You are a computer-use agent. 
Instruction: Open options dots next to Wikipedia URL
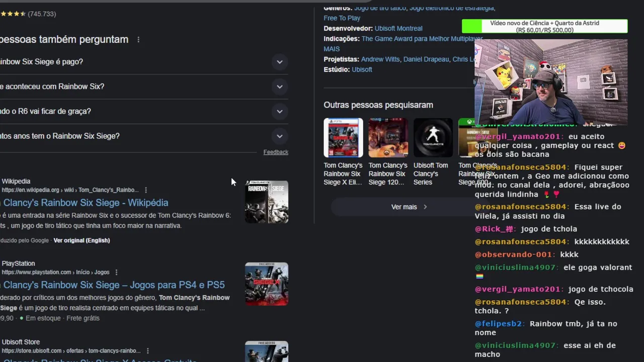click(146, 190)
